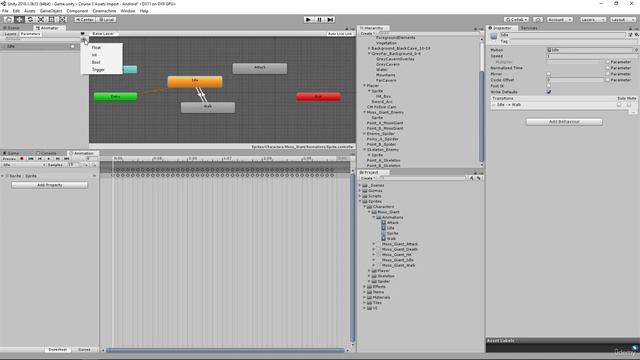Open the Cinemachine menu

(x=104, y=11)
